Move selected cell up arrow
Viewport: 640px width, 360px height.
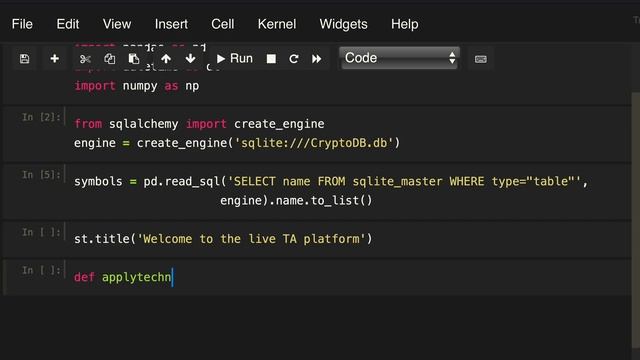click(166, 59)
